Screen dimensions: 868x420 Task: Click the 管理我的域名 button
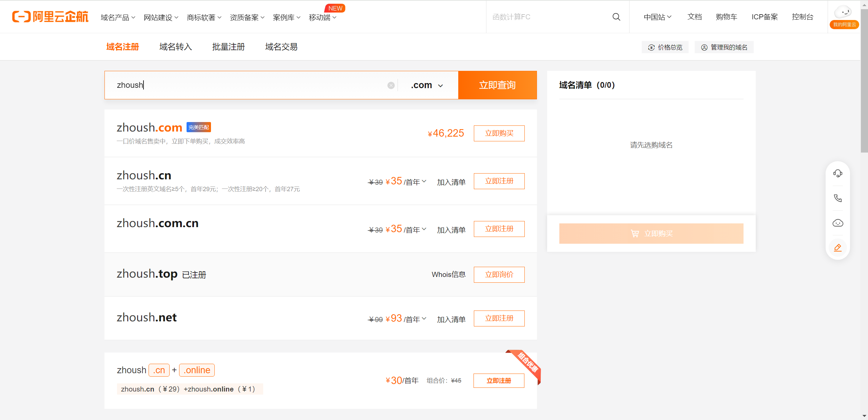pos(724,47)
